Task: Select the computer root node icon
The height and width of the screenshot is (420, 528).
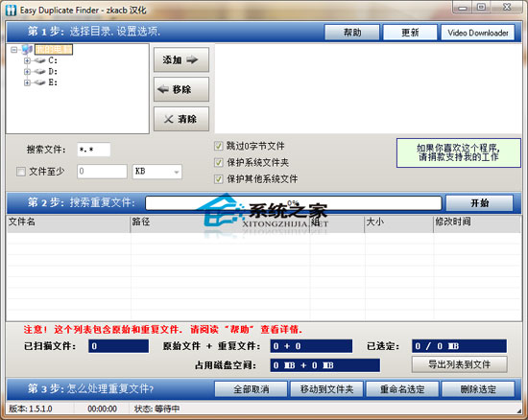Action: [x=27, y=50]
